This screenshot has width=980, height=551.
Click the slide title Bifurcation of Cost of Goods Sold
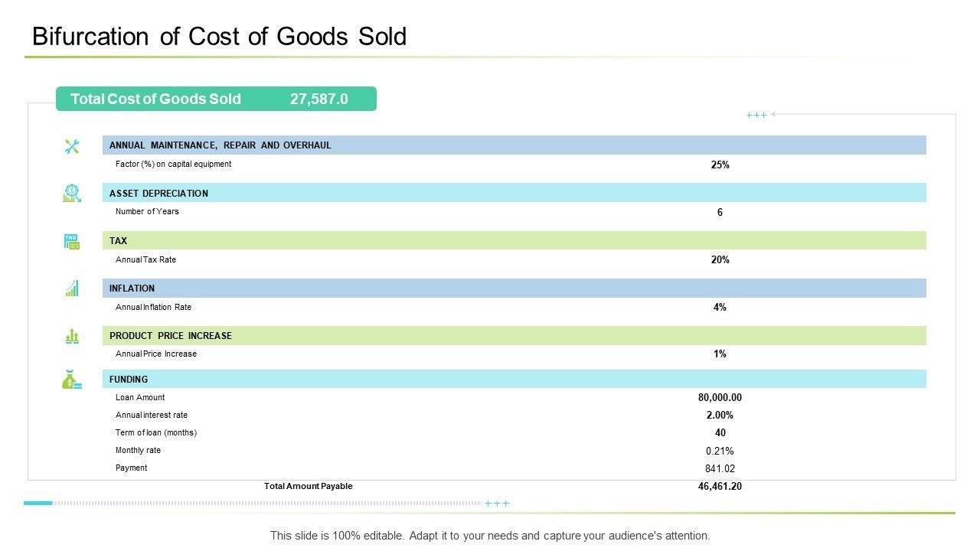[x=219, y=37]
